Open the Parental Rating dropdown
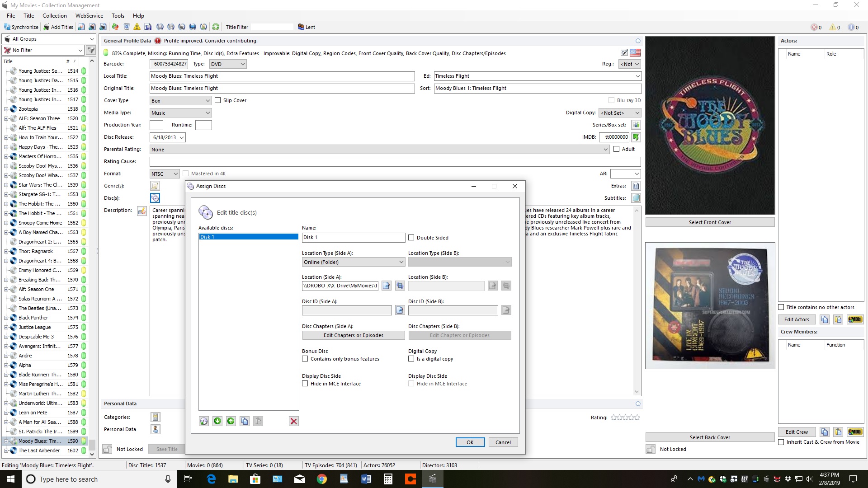The height and width of the screenshot is (488, 868). click(x=380, y=150)
